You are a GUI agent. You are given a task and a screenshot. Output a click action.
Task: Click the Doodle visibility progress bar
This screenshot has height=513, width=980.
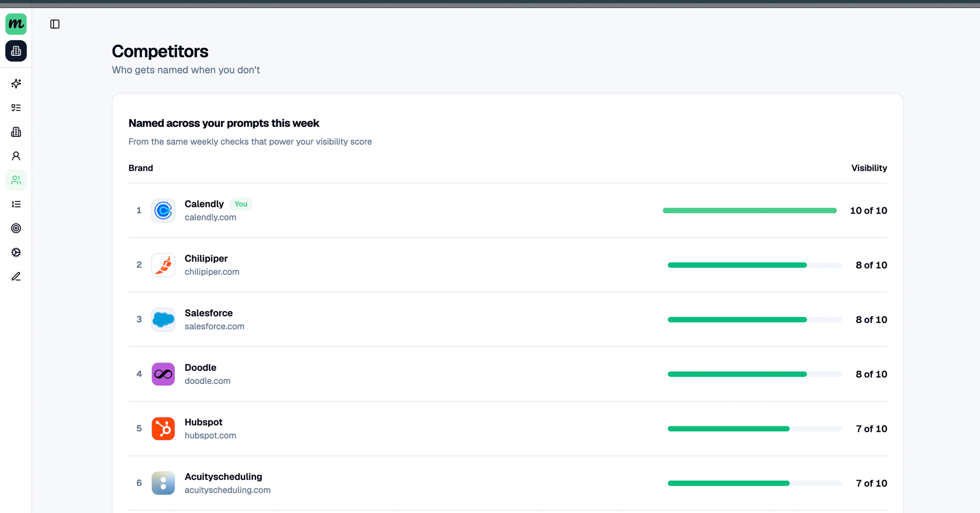coord(755,374)
